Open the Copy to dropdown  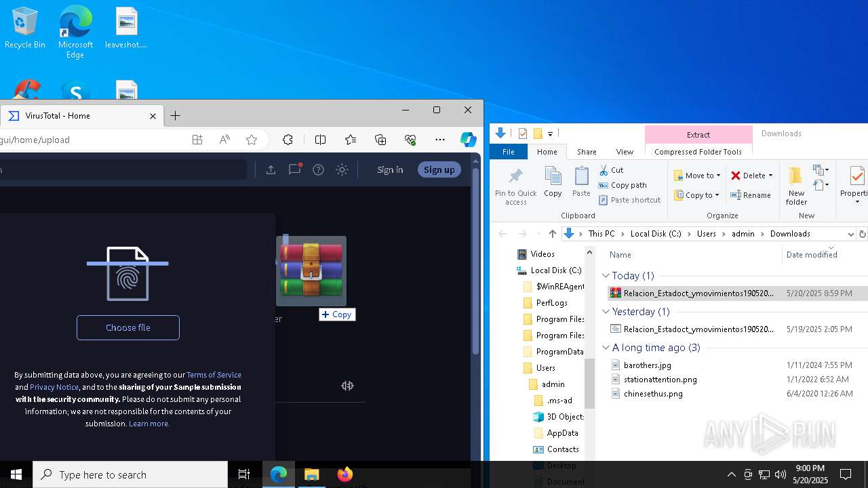click(697, 195)
